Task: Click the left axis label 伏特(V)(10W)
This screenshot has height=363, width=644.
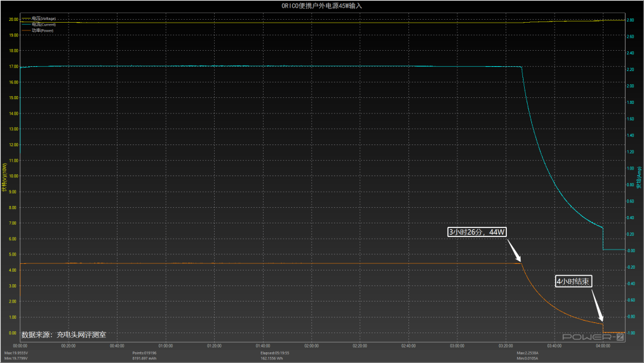Action: tap(5, 177)
